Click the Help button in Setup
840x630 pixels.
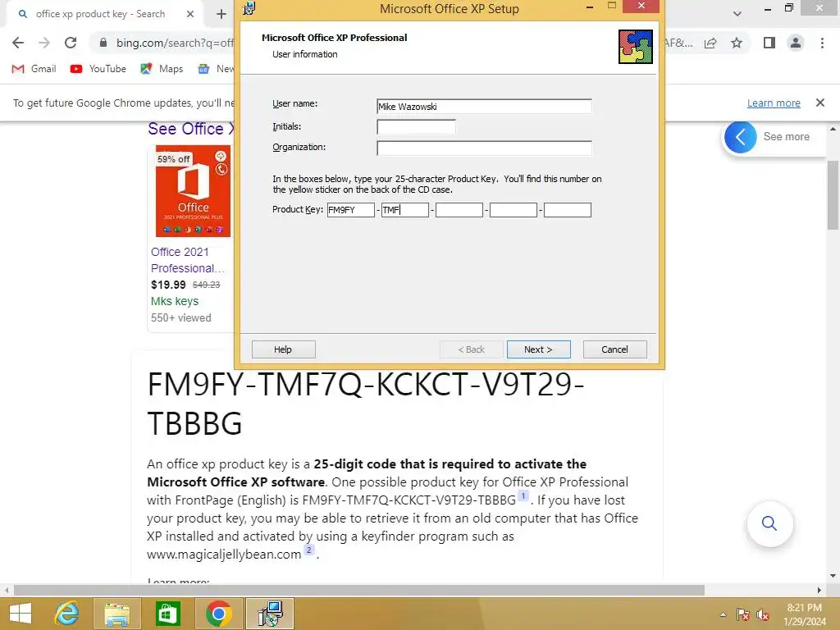point(283,349)
